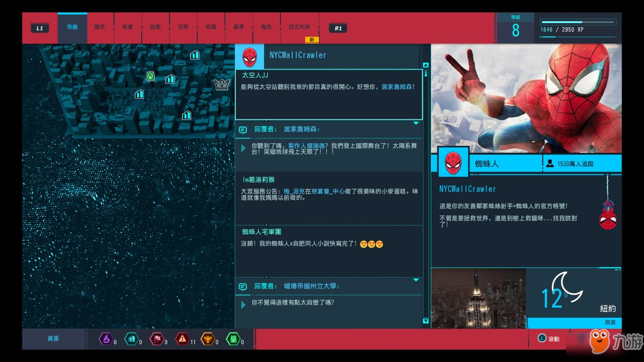644x362 pixels.
Task: Click the feed scrollbar thumb
Action: pyautogui.click(x=425, y=74)
